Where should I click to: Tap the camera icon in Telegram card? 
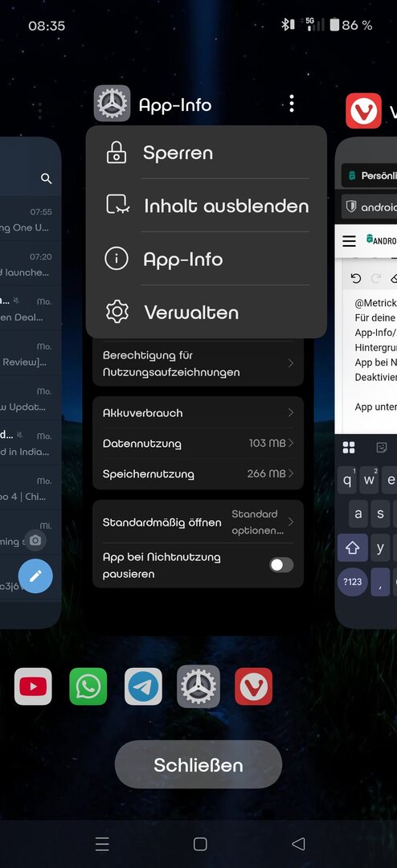(35, 540)
